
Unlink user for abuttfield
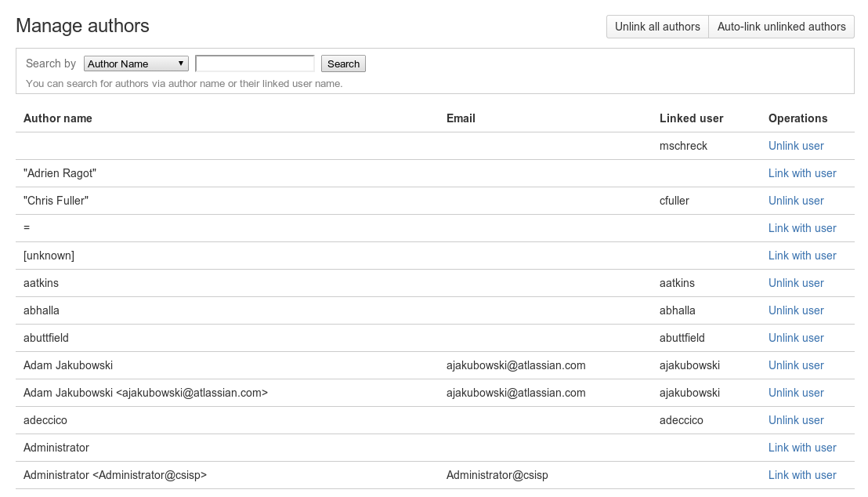796,338
